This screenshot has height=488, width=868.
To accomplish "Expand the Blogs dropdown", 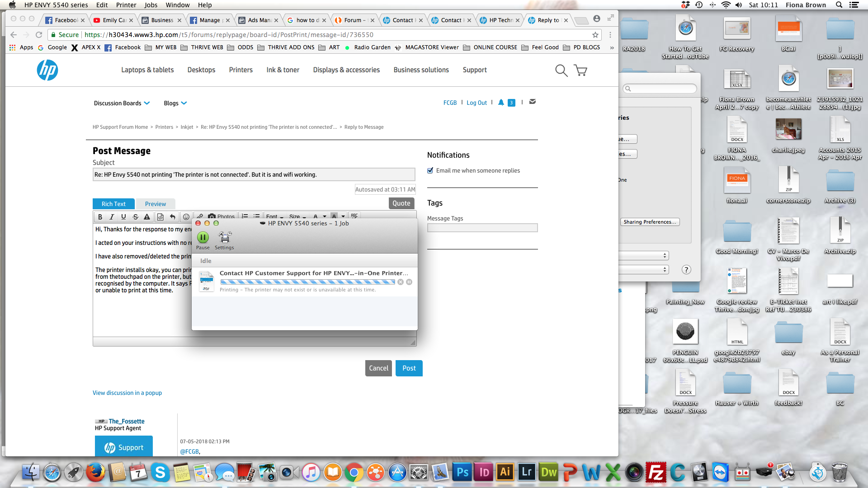I will point(175,103).
